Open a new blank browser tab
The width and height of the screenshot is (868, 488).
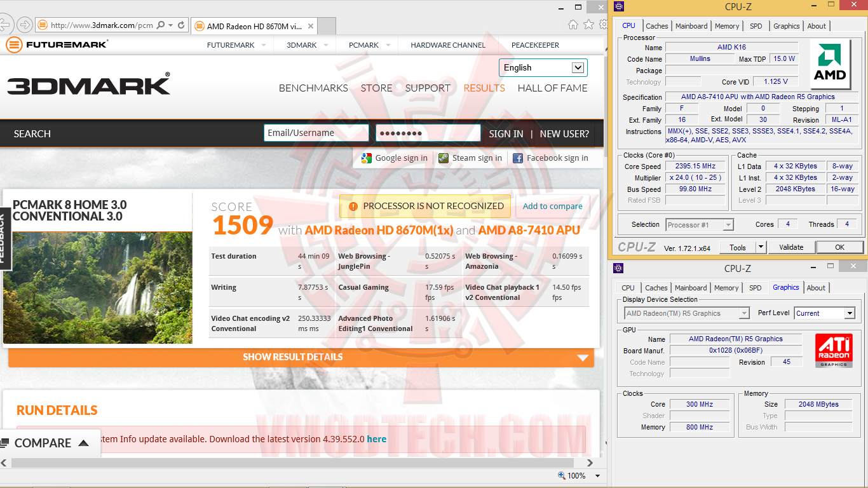326,26
